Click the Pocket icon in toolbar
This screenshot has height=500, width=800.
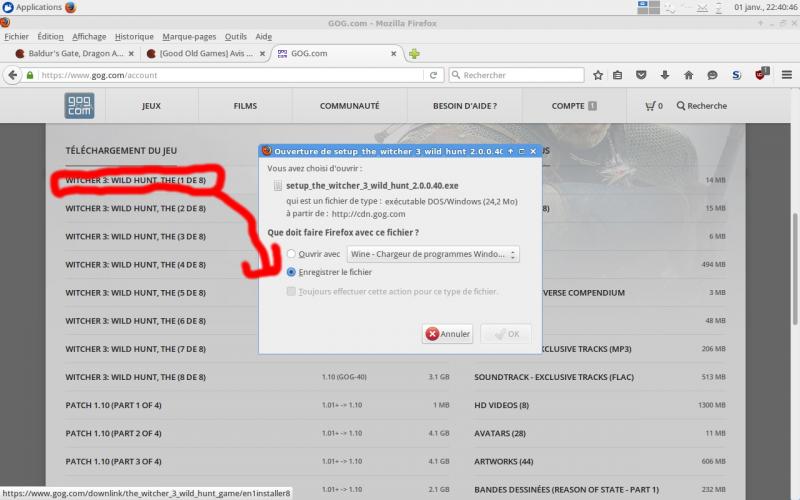pyautogui.click(x=641, y=75)
